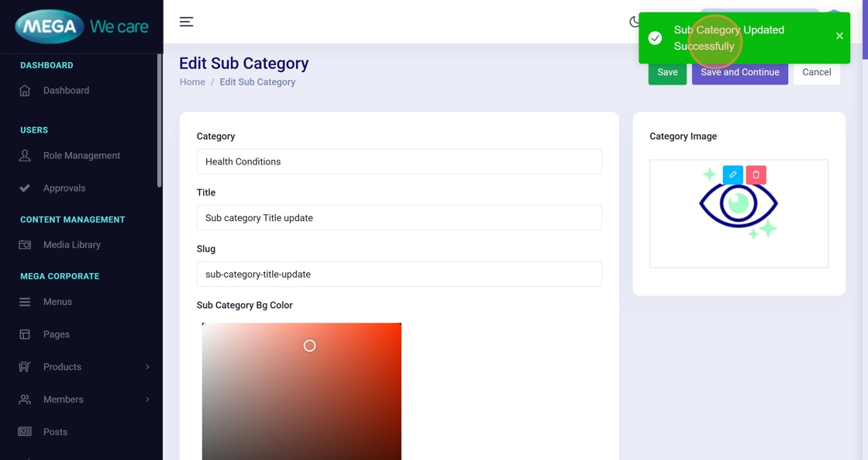This screenshot has width=868, height=460.
Task: Open the Menus sidebar item
Action: point(57,302)
